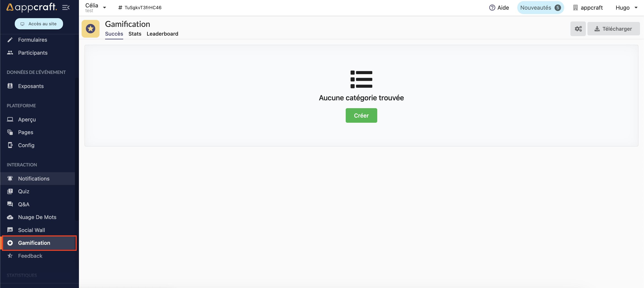Navigate to Exposants in sidebar

30,86
